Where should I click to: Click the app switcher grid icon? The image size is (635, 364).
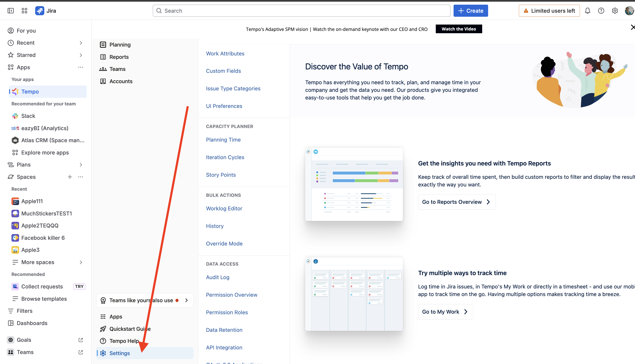[x=24, y=11]
